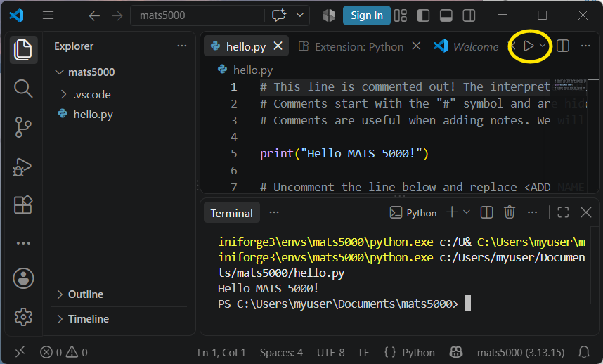603x364 pixels.
Task: Open Explorer Views and More Actions menu
Action: [x=181, y=46]
